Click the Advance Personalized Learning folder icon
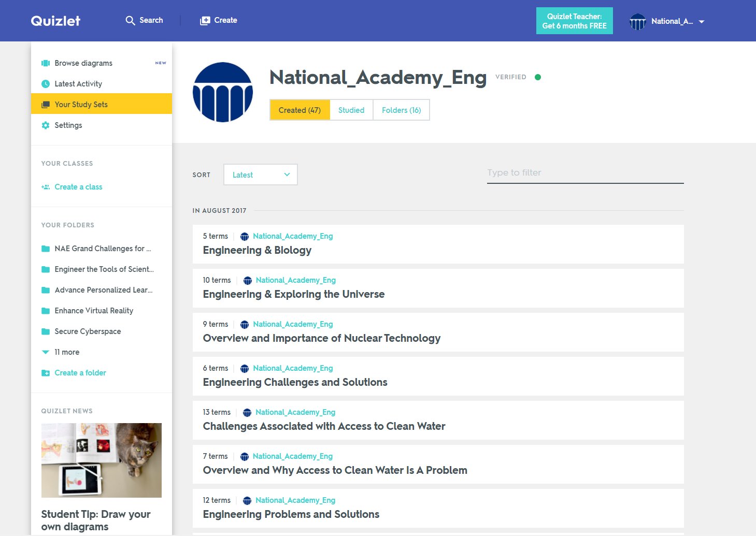This screenshot has width=756, height=536. pyautogui.click(x=46, y=290)
